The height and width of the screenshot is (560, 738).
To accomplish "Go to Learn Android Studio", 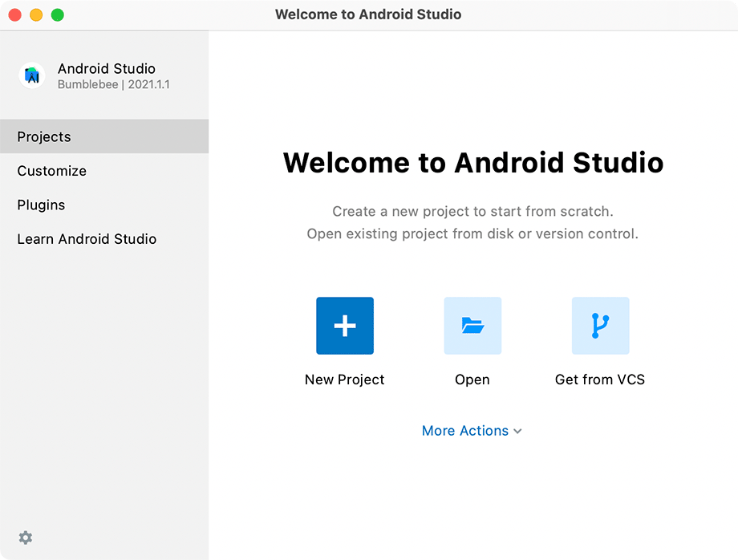I will tap(87, 239).
